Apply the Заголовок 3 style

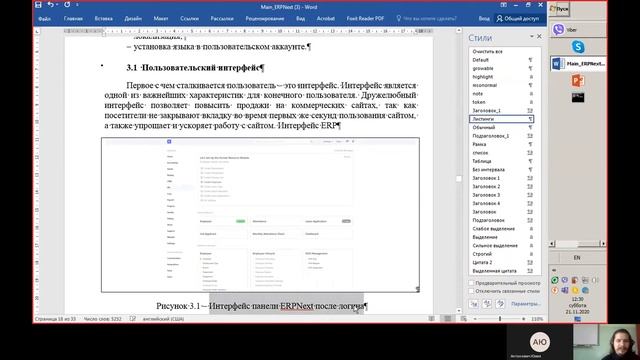tap(501, 195)
